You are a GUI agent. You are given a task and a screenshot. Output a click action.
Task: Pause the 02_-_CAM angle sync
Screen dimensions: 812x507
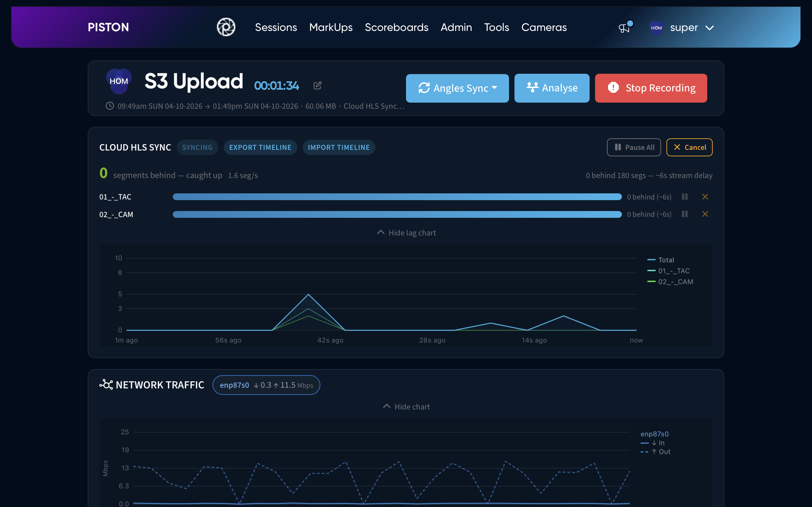click(x=685, y=214)
